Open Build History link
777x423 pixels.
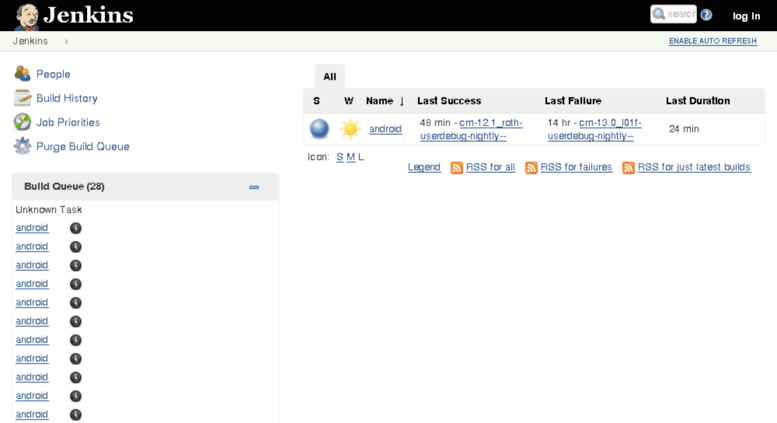tap(67, 98)
